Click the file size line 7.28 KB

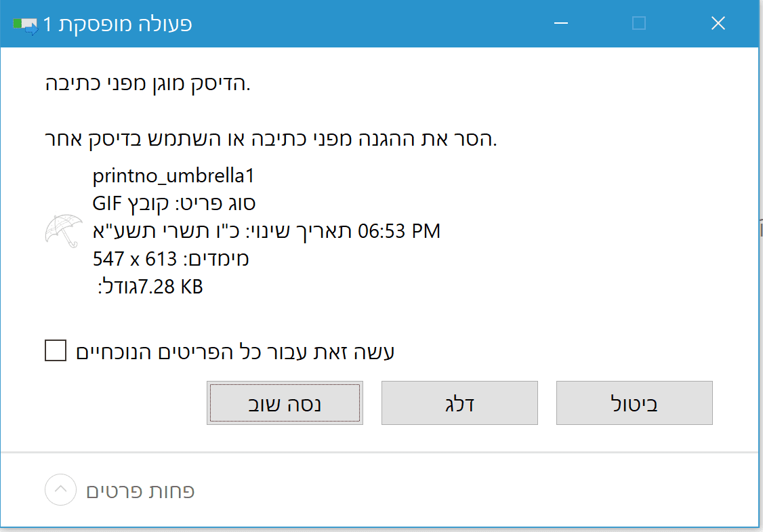[x=150, y=287]
